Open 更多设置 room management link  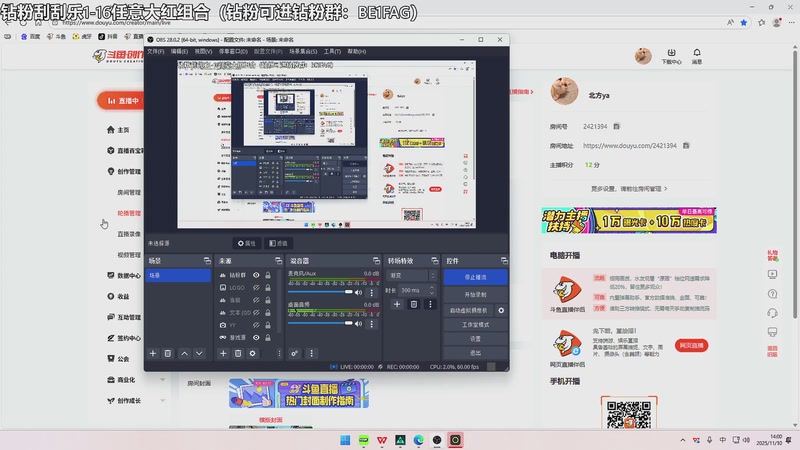(629, 189)
